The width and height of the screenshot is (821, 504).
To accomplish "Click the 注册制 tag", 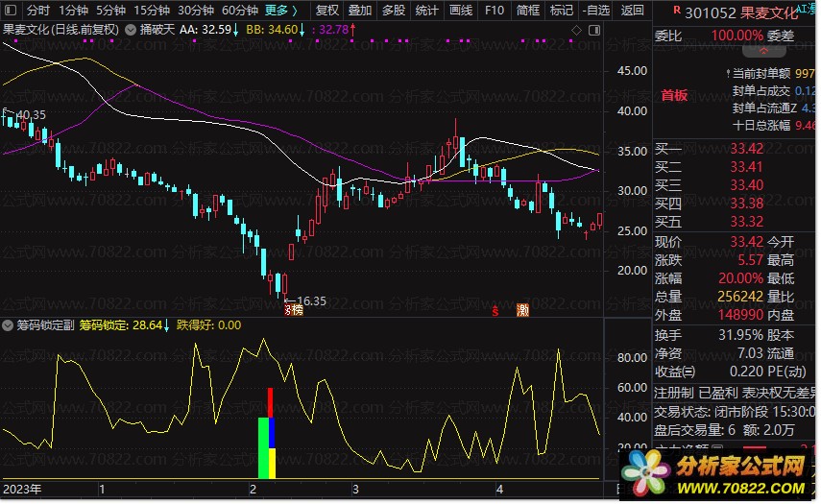I will pyautogui.click(x=674, y=393).
